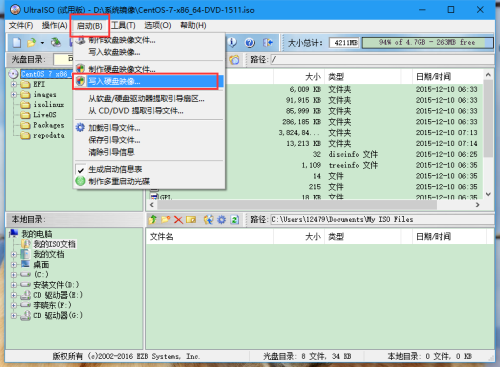Screen dimensions: 500x367
Task: Click the treeinfo 文件 row
Action: tap(315, 165)
